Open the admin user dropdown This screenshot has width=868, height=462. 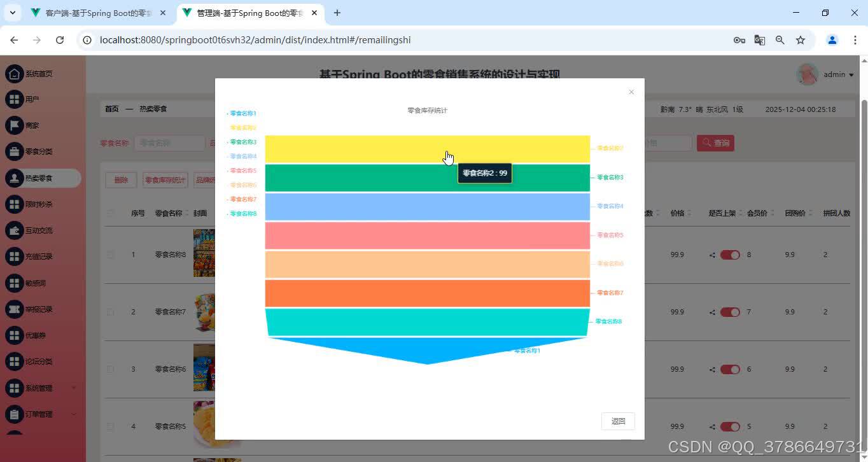839,74
